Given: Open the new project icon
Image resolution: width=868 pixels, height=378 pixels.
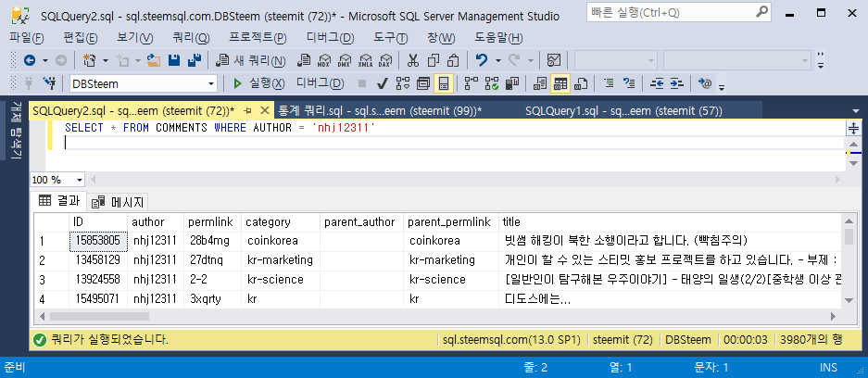Looking at the screenshot, I should (89, 60).
